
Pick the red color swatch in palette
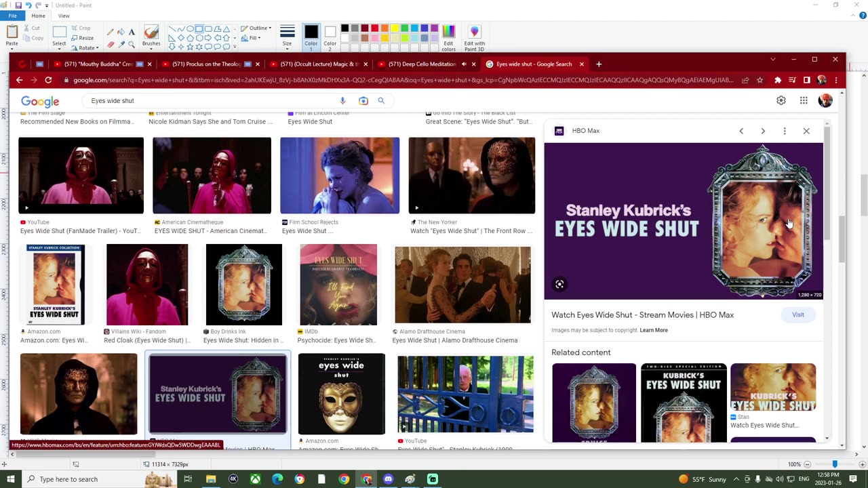coord(374,28)
